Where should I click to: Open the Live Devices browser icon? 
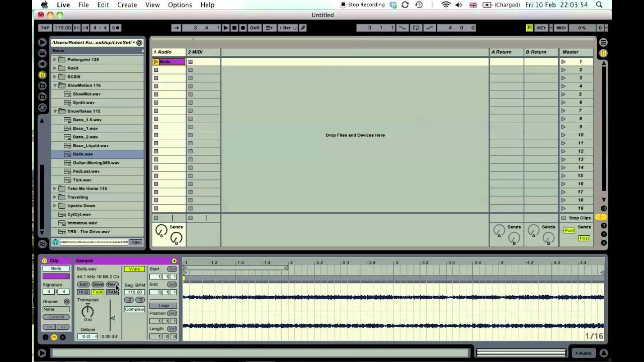(42, 53)
